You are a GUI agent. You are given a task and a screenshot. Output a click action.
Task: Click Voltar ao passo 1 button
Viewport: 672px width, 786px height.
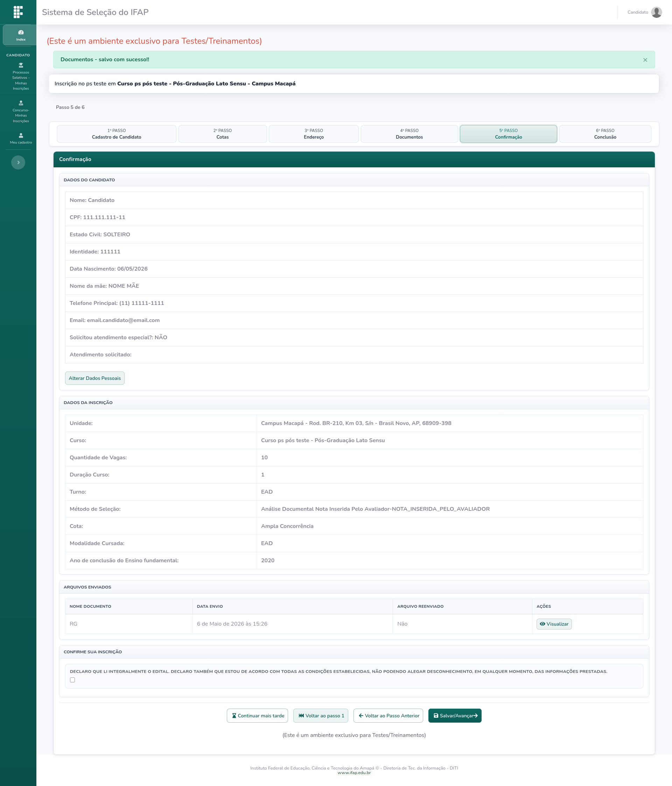(x=321, y=716)
